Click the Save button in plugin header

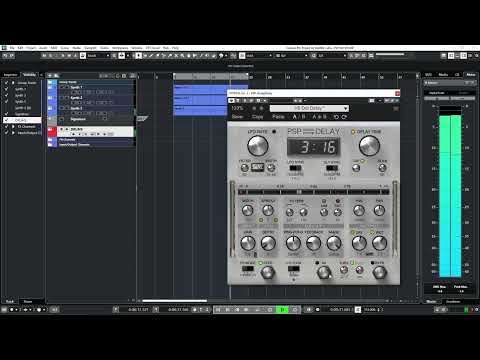pos(237,117)
